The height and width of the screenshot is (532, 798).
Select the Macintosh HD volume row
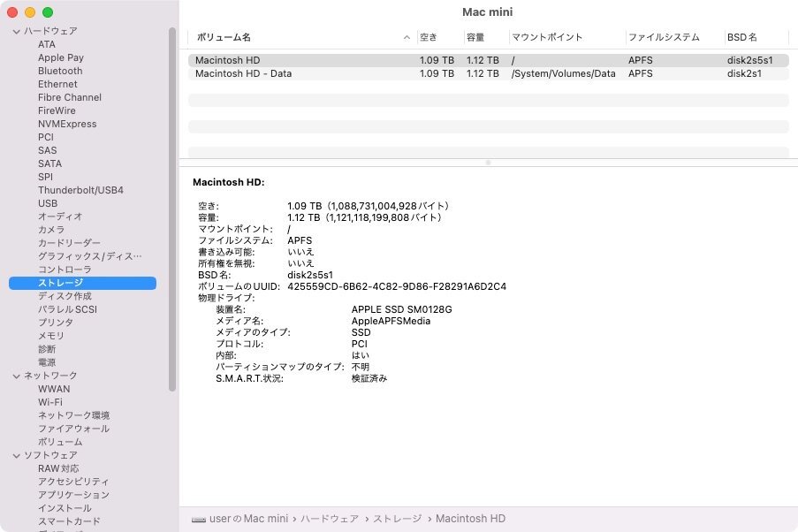click(x=353, y=59)
